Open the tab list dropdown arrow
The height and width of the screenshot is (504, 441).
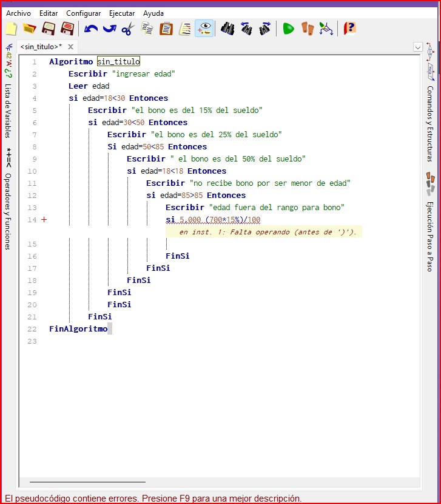pos(417,47)
